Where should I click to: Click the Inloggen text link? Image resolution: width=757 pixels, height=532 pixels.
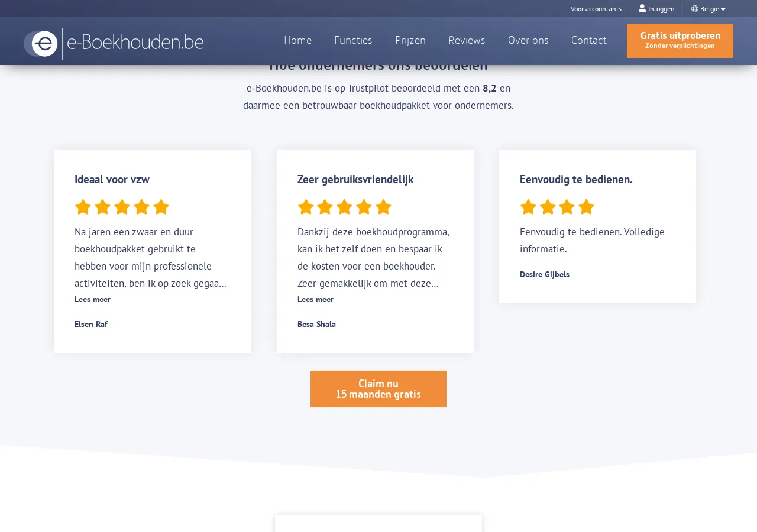[661, 9]
